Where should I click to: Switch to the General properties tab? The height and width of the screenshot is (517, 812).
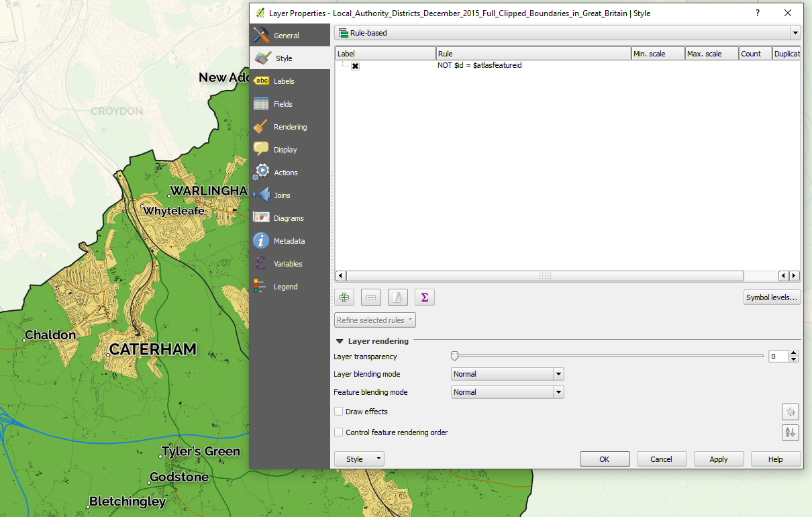click(x=286, y=35)
